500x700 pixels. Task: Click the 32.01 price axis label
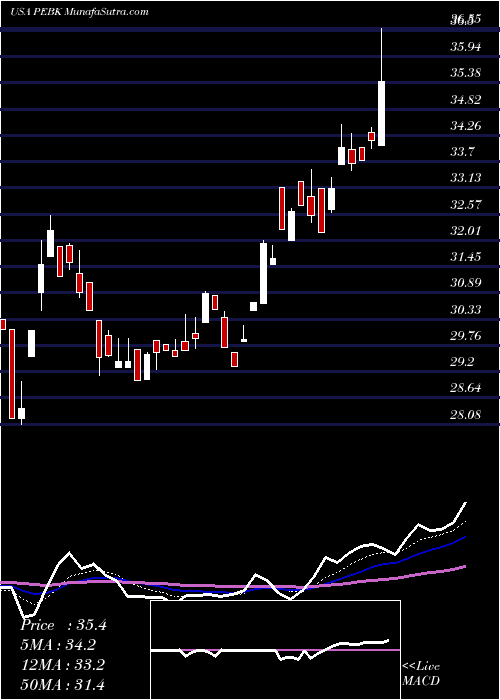pyautogui.click(x=466, y=231)
